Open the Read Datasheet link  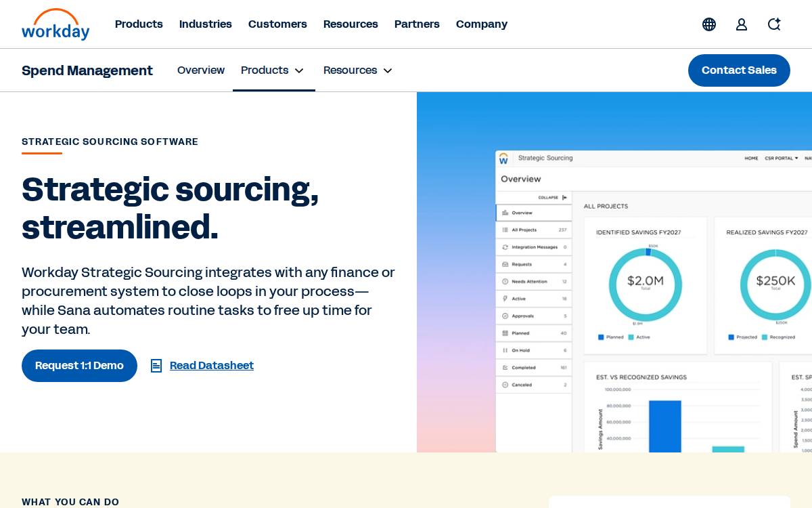[212, 366]
